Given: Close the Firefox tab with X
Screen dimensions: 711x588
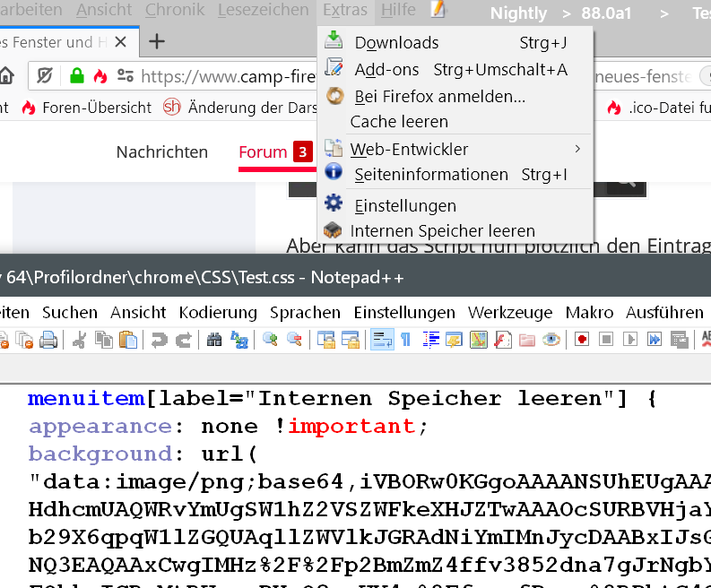Looking at the screenshot, I should point(120,42).
